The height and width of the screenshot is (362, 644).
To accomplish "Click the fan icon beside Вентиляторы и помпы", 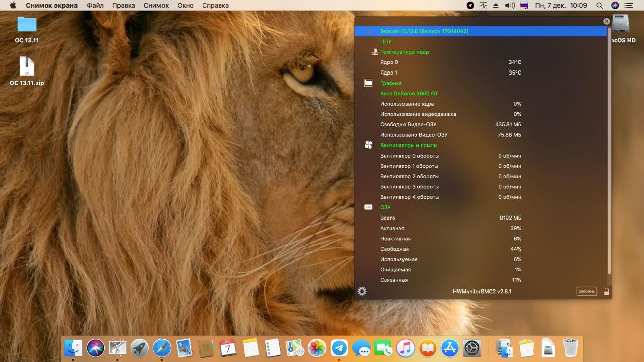I will (368, 145).
